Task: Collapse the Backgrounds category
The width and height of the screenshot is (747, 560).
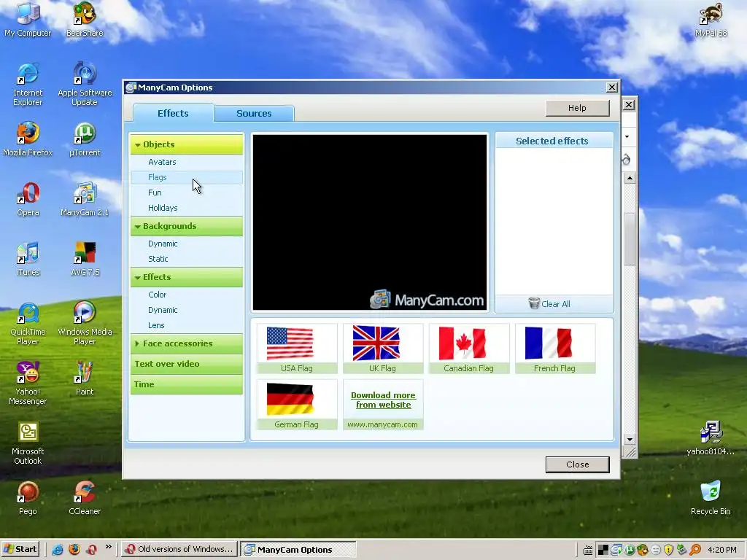Action: [186, 226]
